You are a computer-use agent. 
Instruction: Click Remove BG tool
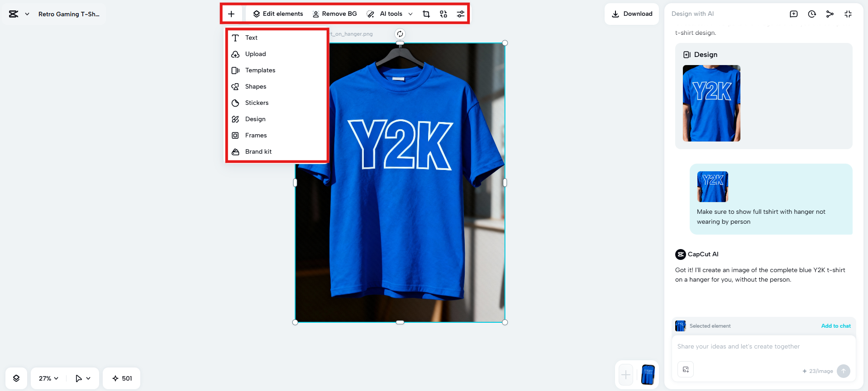coord(335,14)
